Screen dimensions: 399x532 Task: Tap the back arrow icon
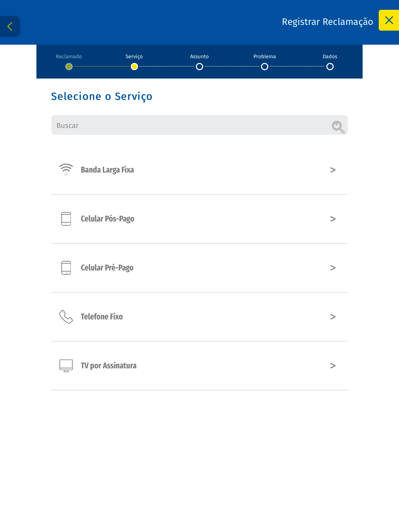pyautogui.click(x=10, y=26)
